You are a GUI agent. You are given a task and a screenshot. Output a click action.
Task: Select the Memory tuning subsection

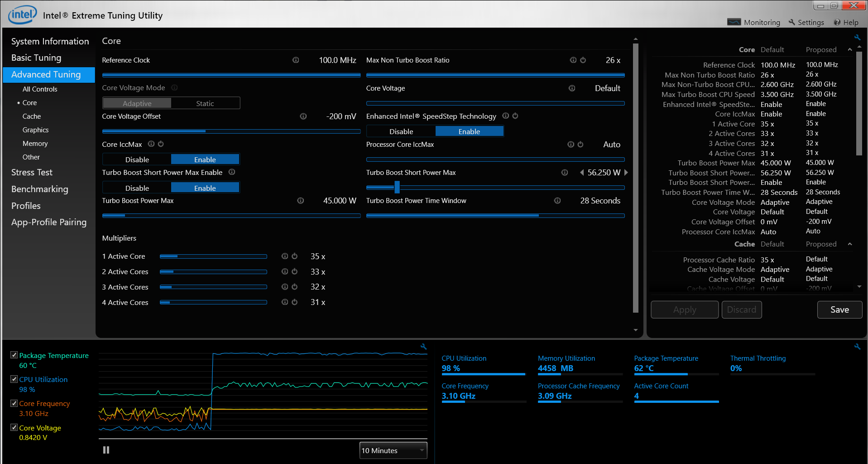[x=35, y=144]
